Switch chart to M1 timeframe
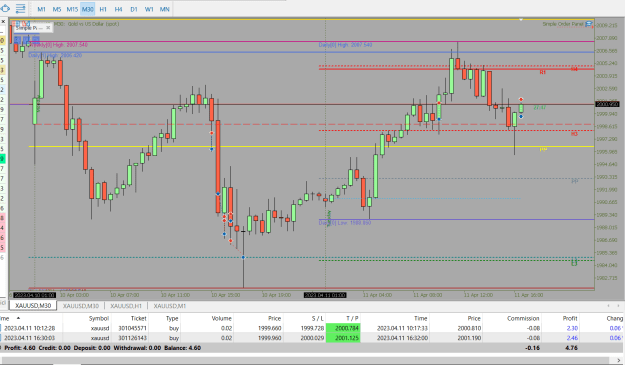The height and width of the screenshot is (365, 625). click(41, 9)
